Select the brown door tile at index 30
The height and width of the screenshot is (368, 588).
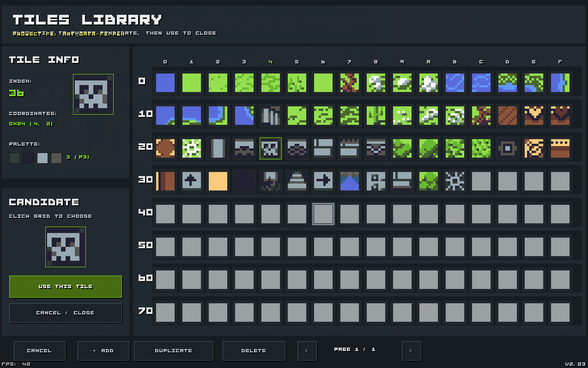[165, 181]
